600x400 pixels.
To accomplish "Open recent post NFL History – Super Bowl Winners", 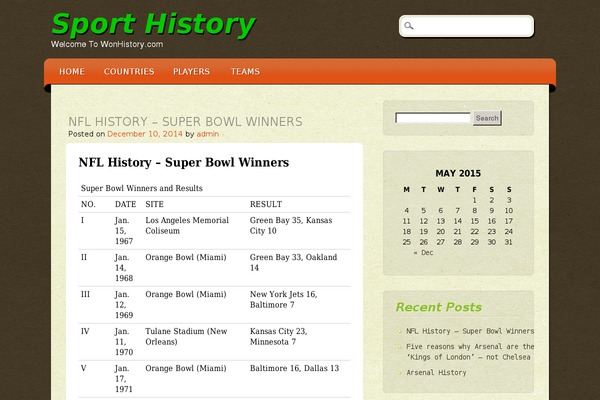I will click(x=470, y=331).
